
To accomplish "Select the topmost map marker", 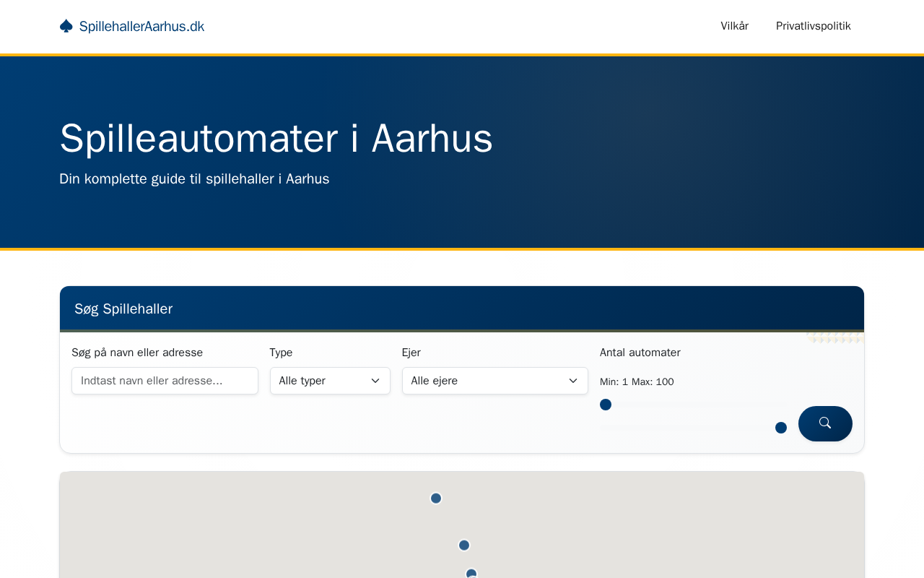I will tap(436, 499).
